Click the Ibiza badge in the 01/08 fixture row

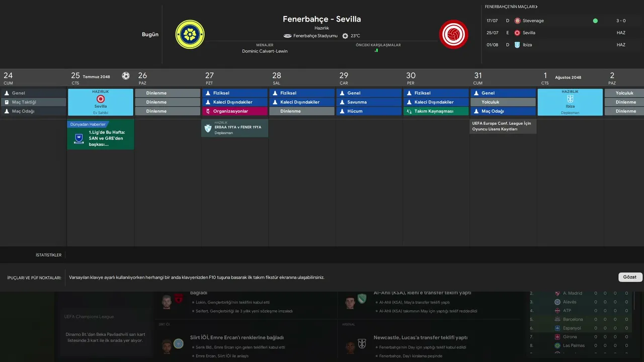(517, 45)
